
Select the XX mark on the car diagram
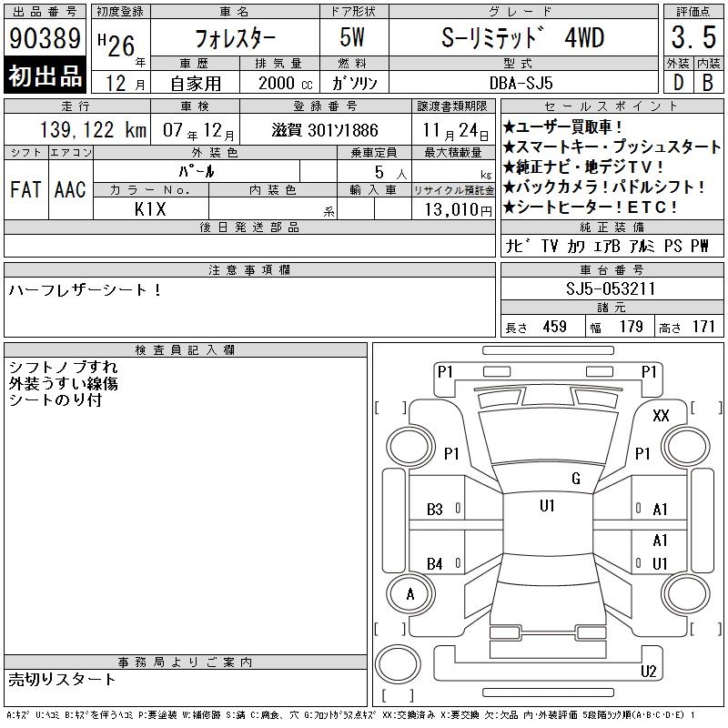661,415
